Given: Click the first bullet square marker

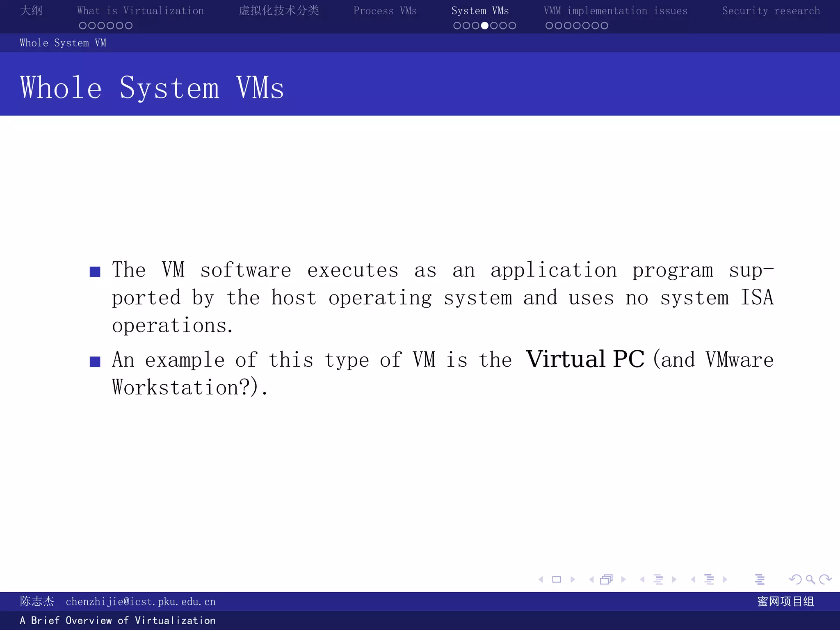Looking at the screenshot, I should coord(95,272).
